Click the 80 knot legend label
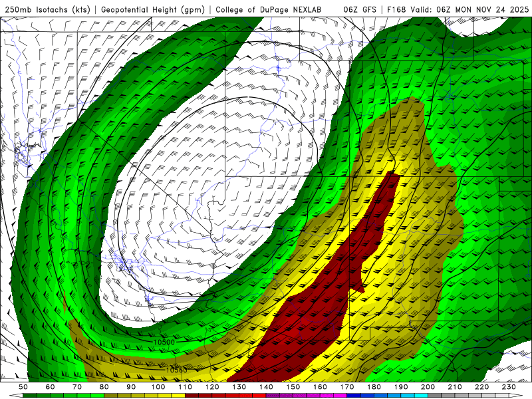The image size is (532, 399). point(104,387)
